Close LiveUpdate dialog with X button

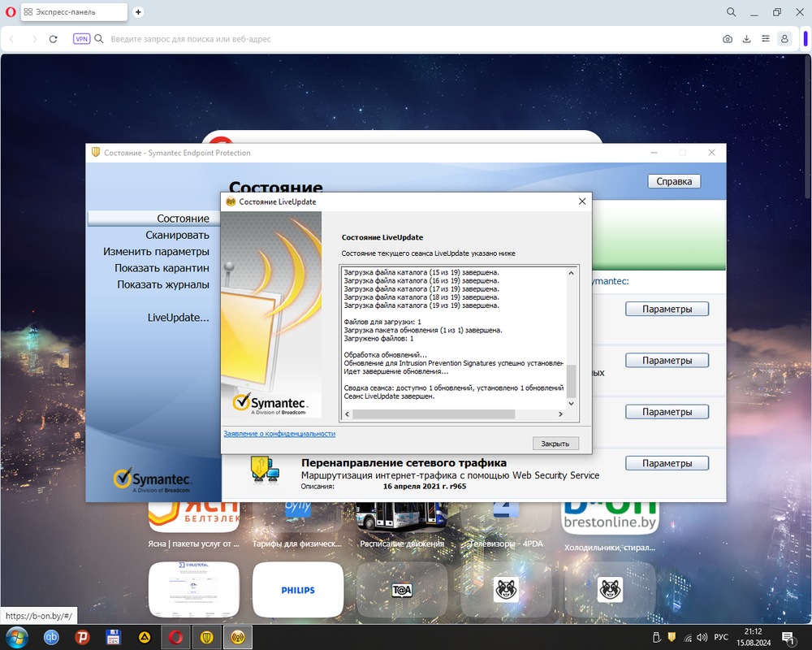tap(582, 201)
